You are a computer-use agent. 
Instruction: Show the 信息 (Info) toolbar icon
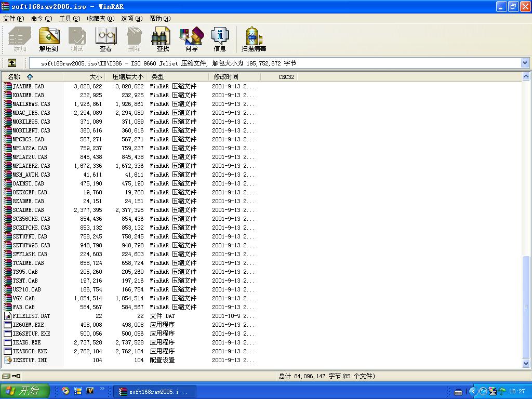220,39
